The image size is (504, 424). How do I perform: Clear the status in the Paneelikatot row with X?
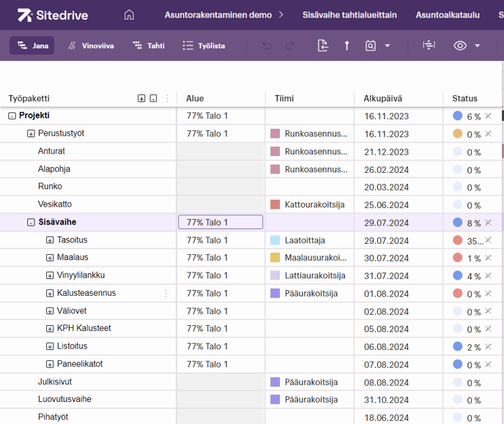(x=488, y=364)
